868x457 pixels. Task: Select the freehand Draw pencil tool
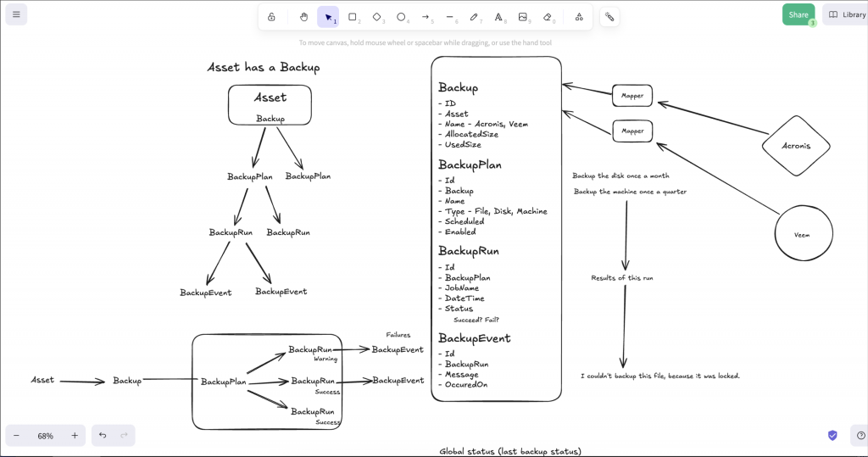pos(474,17)
